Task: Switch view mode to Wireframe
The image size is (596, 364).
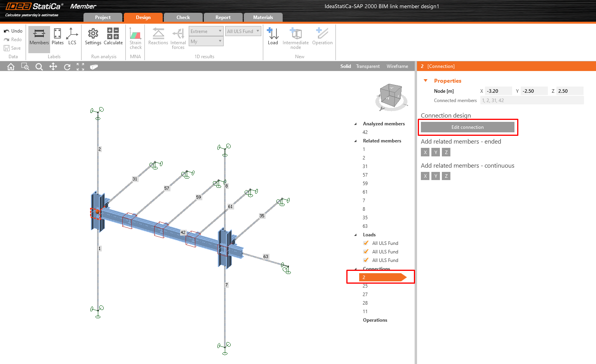Action: point(397,66)
